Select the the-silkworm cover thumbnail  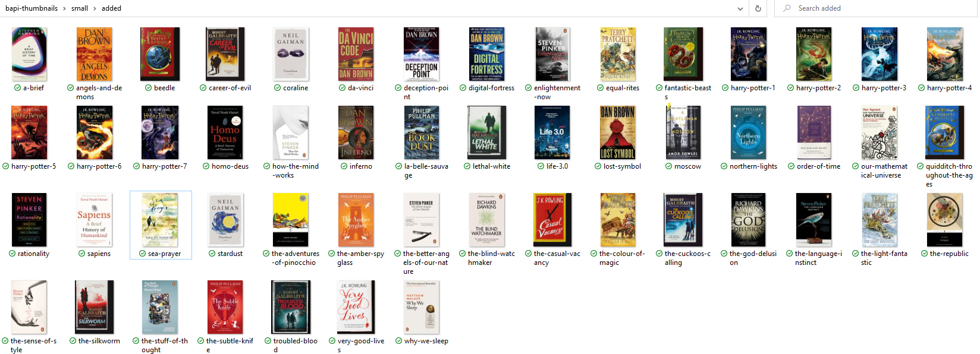coord(95,307)
